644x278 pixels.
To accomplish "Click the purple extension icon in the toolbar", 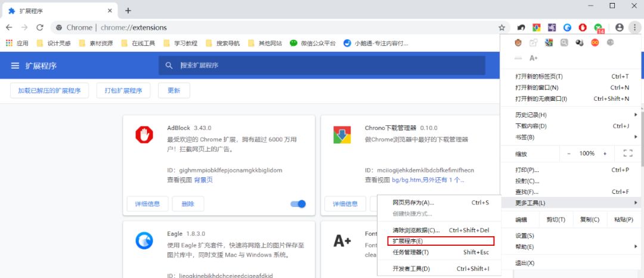I will tap(552, 27).
